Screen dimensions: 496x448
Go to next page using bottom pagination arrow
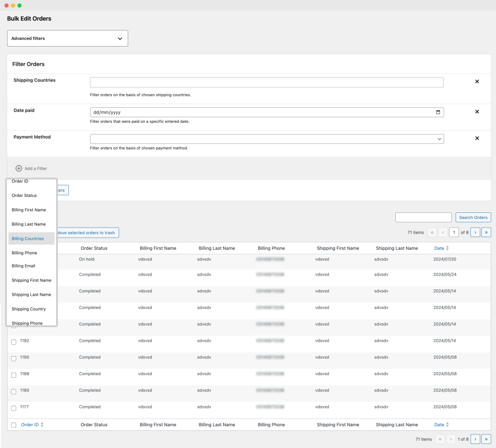point(475,439)
